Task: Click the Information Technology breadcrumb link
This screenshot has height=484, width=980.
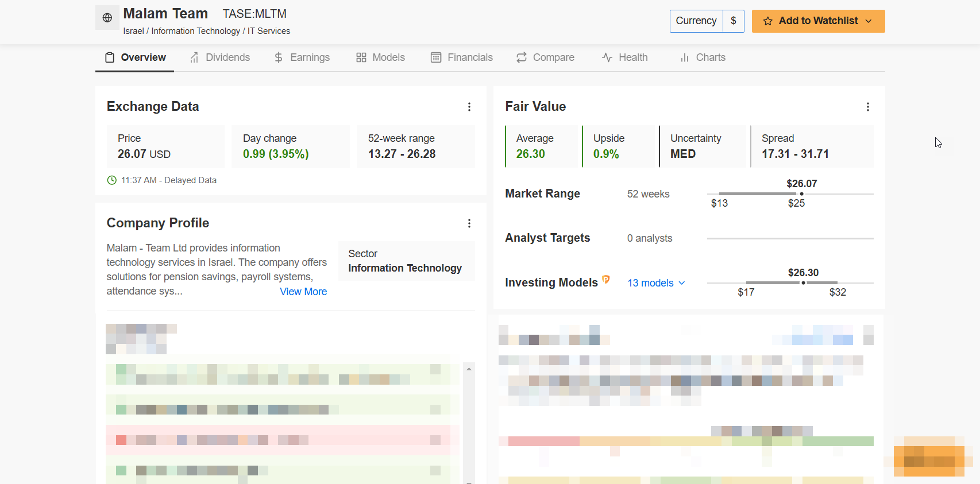Action: point(196,31)
